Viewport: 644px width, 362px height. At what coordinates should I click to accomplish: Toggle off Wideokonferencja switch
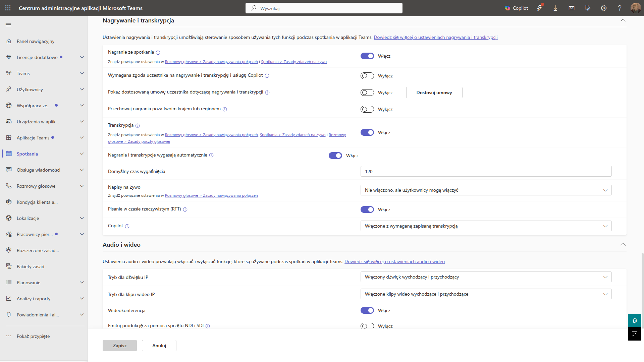367,310
